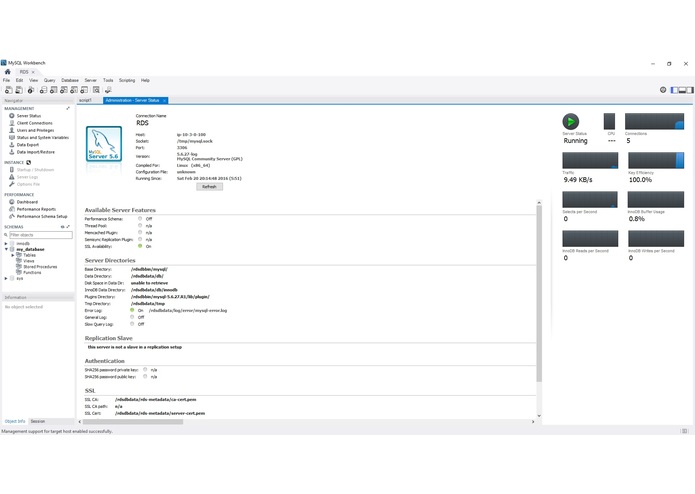Collapse the my_database schema
Viewport: 695px width, 494px height.
(x=6, y=249)
